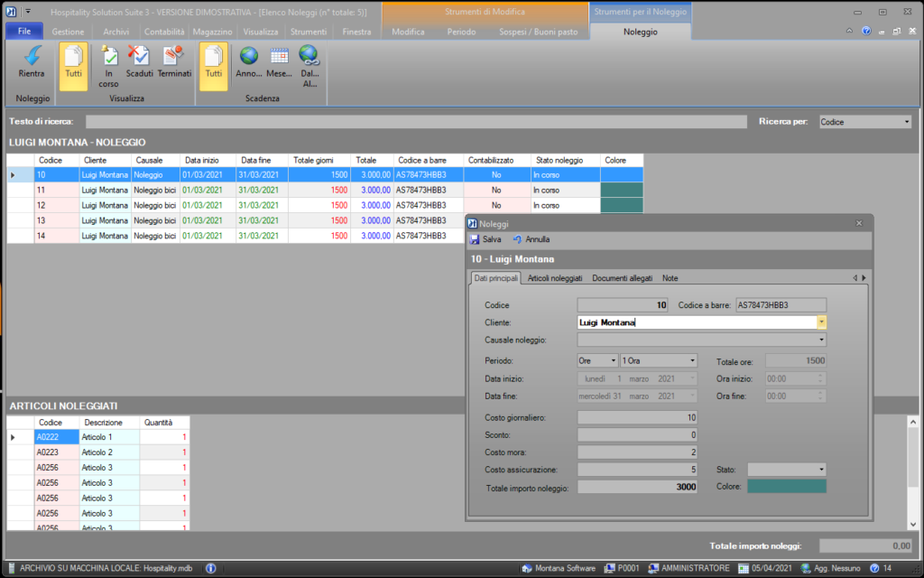Click Montana Software in status bar
924x578 pixels.
tap(559, 569)
